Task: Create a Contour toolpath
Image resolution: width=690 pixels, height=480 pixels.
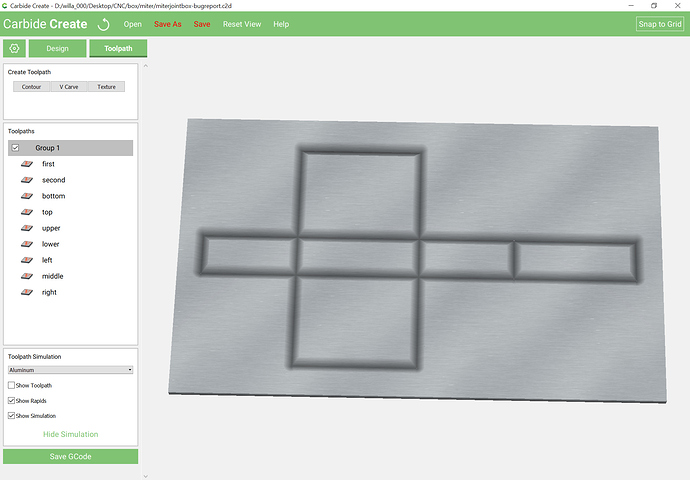Action: click(31, 87)
